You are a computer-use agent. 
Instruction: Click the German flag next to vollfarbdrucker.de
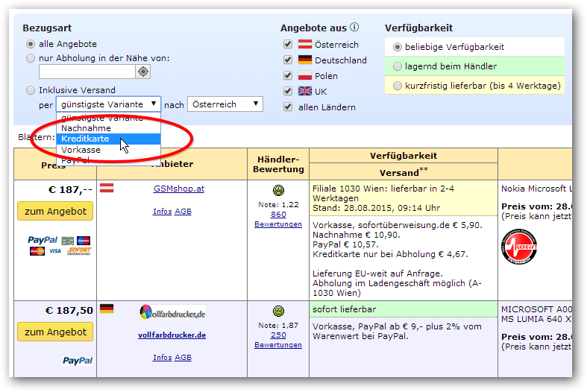(107, 309)
